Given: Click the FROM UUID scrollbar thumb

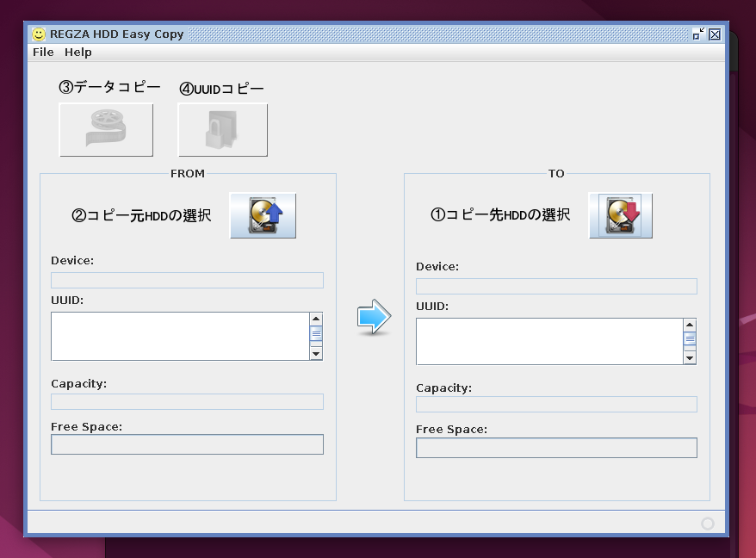Looking at the screenshot, I should pyautogui.click(x=316, y=336).
